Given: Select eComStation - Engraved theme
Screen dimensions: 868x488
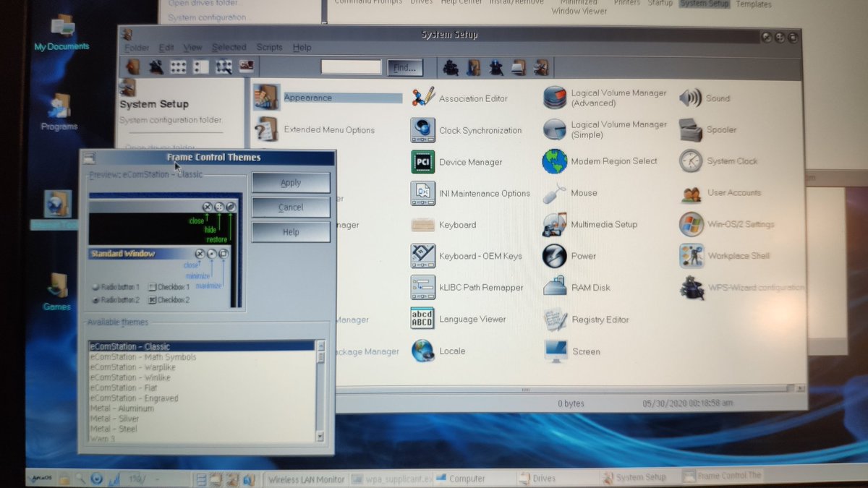Looking at the screenshot, I should point(202,398).
